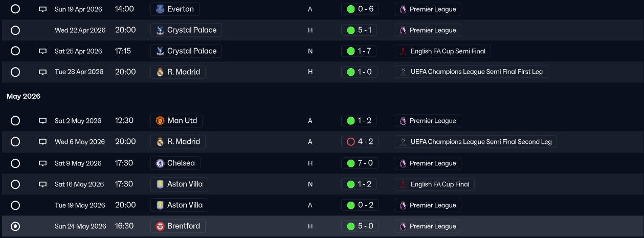
Task: Open the English FA Cup Semi Final competition
Action: pos(442,51)
